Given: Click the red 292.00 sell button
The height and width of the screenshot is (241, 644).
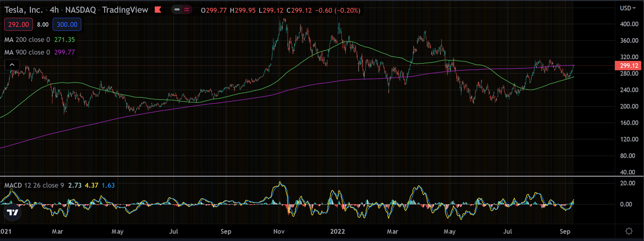Looking at the screenshot, I should (x=19, y=24).
